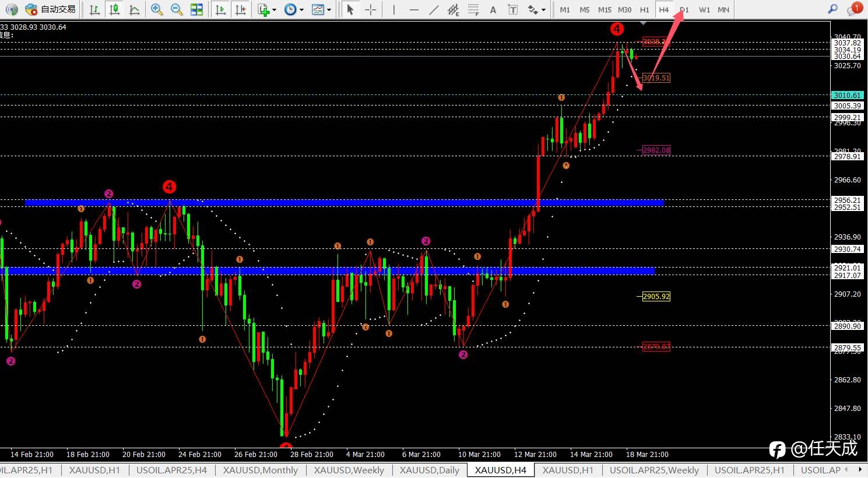Screen dimensions: 868x478
Task: Select the text label A tool
Action: pyautogui.click(x=493, y=9)
